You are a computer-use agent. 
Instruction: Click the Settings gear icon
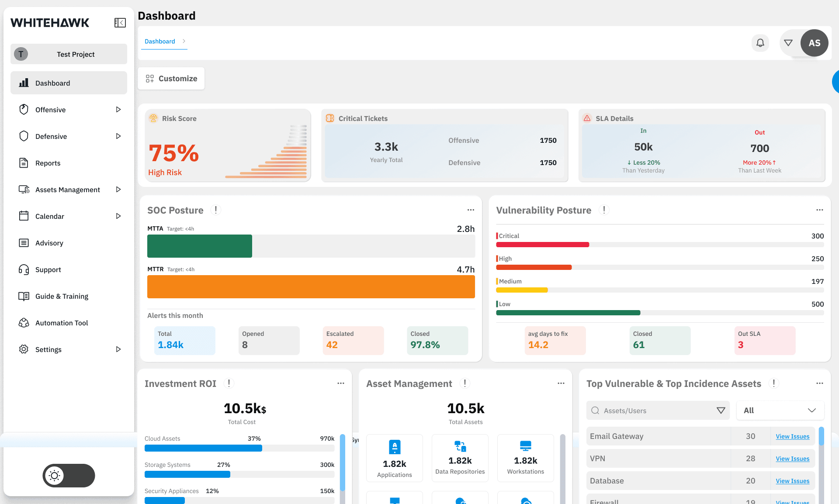[x=24, y=349]
